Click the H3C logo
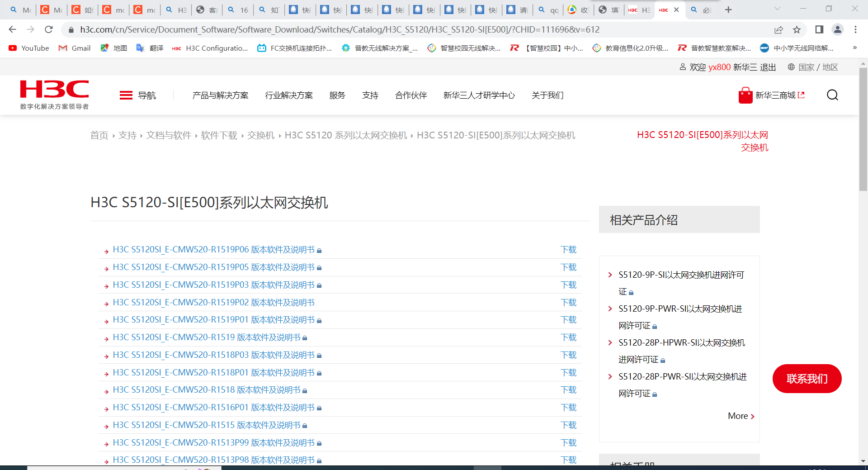The image size is (868, 470). [54, 95]
